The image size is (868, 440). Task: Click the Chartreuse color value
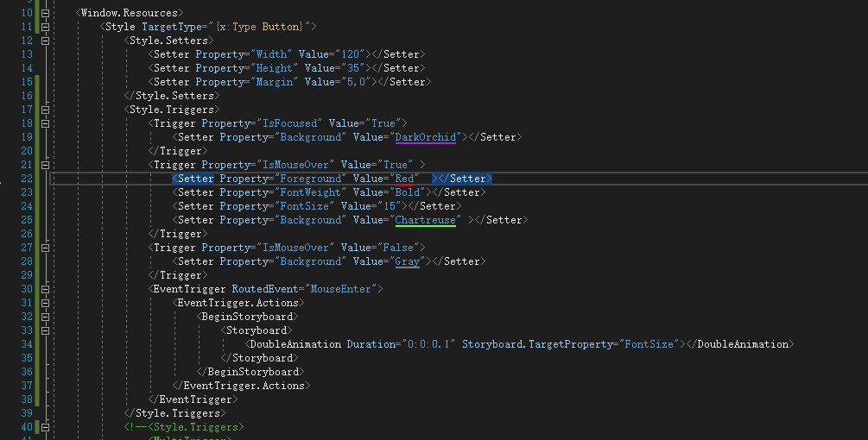pyautogui.click(x=425, y=220)
